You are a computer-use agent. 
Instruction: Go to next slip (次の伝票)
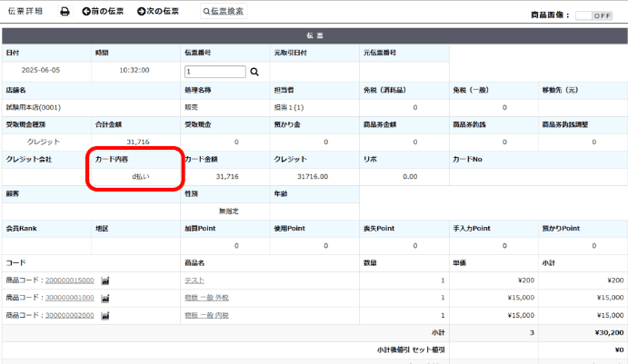click(158, 12)
